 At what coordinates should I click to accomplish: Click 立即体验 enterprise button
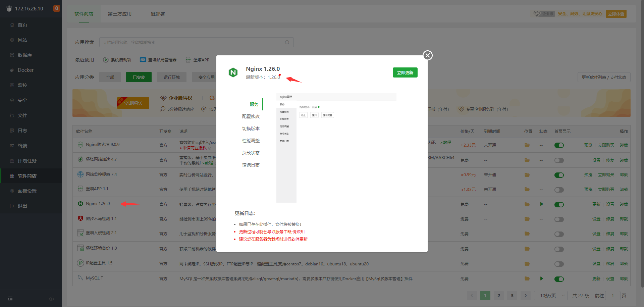tap(616, 14)
